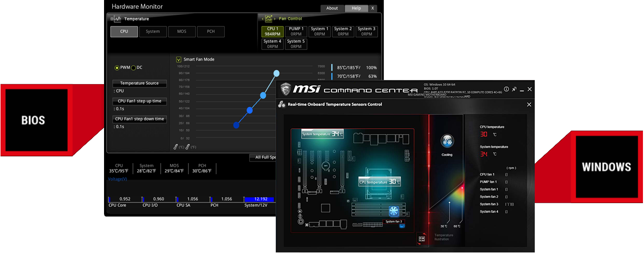Click the blue Voltage(V) label
644x253 pixels.
click(x=118, y=179)
